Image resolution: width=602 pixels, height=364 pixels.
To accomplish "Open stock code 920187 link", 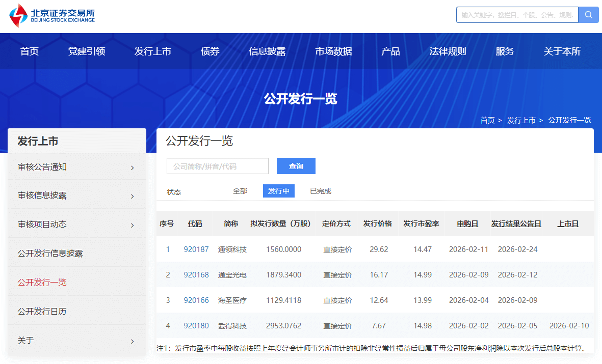I will point(196,249).
